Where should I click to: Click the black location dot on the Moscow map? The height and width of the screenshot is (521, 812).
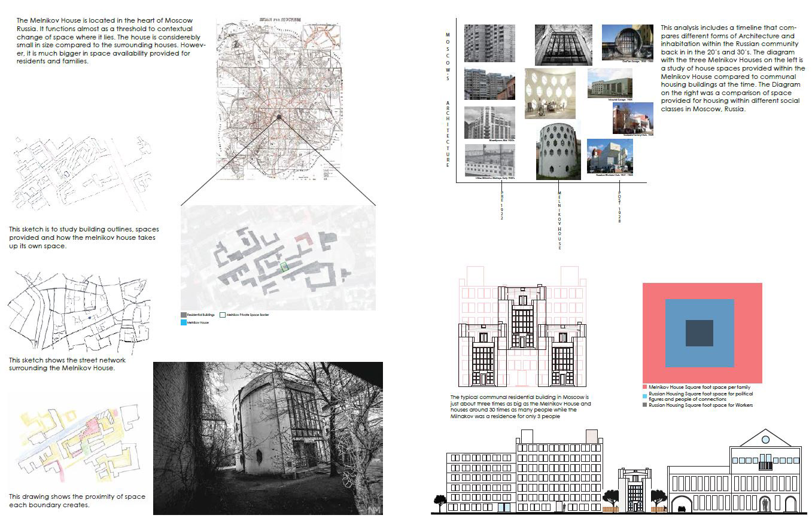[278, 117]
